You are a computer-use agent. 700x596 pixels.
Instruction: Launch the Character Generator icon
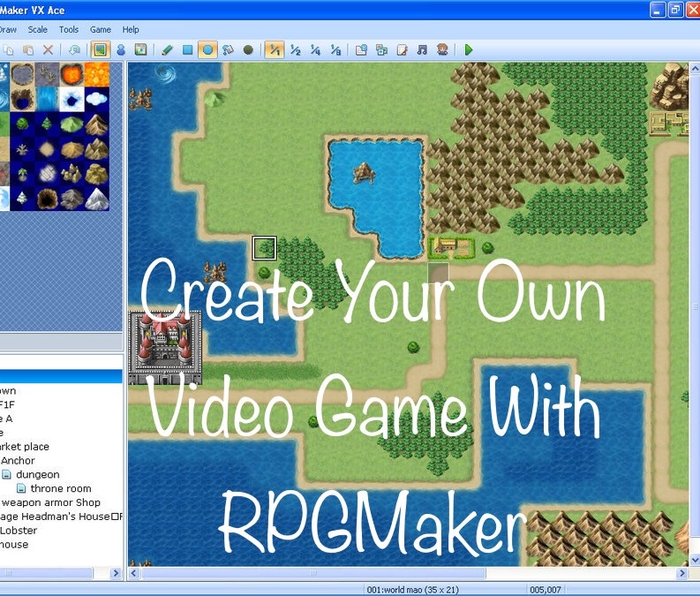(x=441, y=50)
